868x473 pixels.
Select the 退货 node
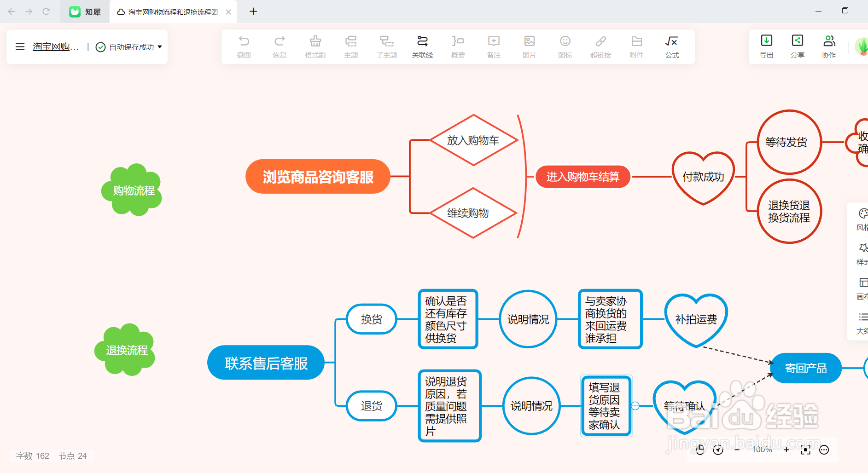(371, 406)
